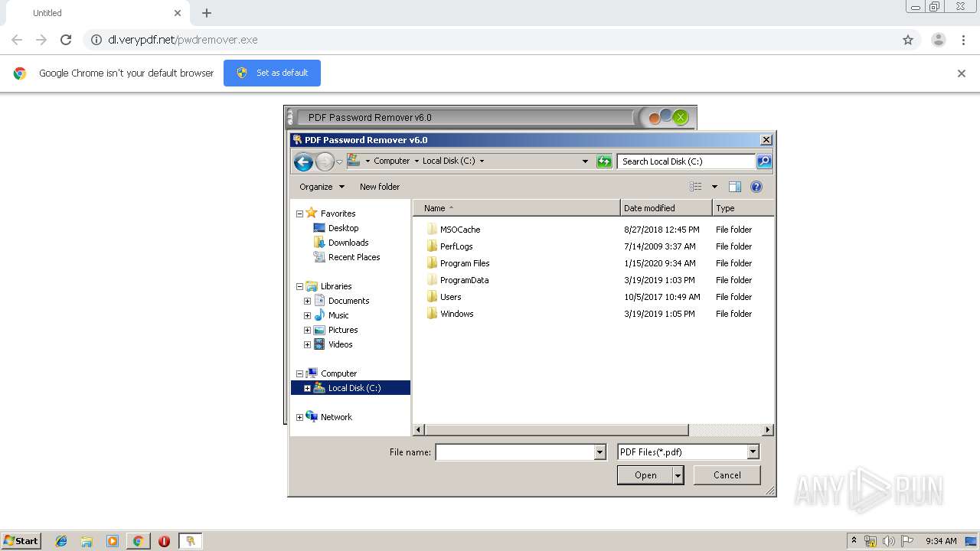Screen dimensions: 980x551
Task: Click the New folder button
Action: [380, 187]
